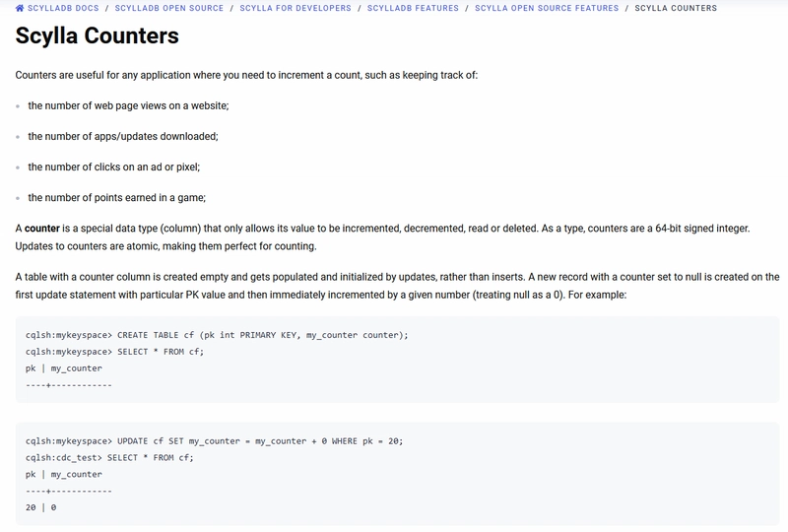The height and width of the screenshot is (532, 788).
Task: Navigate to ScyllaDB Features breadcrumb
Action: 413,8
